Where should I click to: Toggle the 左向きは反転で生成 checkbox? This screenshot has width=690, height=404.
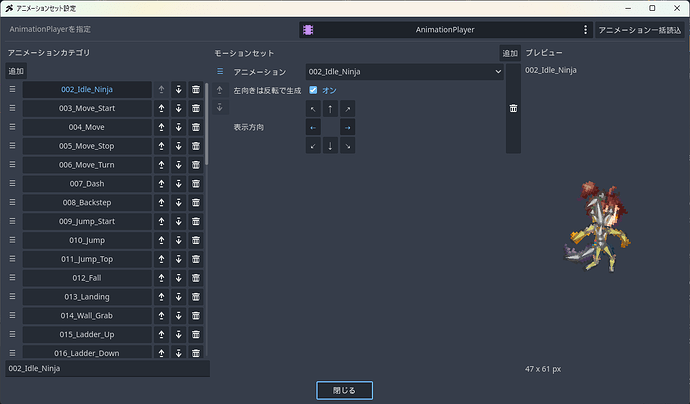(313, 90)
